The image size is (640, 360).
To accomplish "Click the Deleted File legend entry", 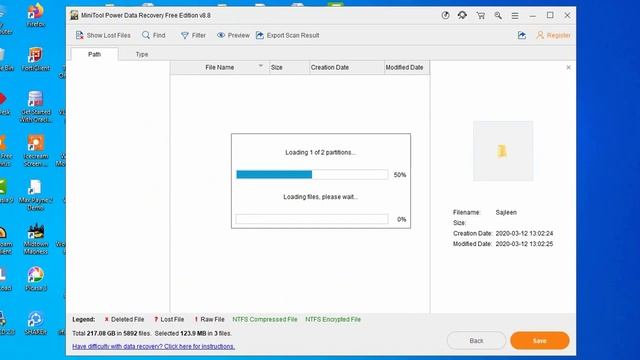I will (x=124, y=320).
